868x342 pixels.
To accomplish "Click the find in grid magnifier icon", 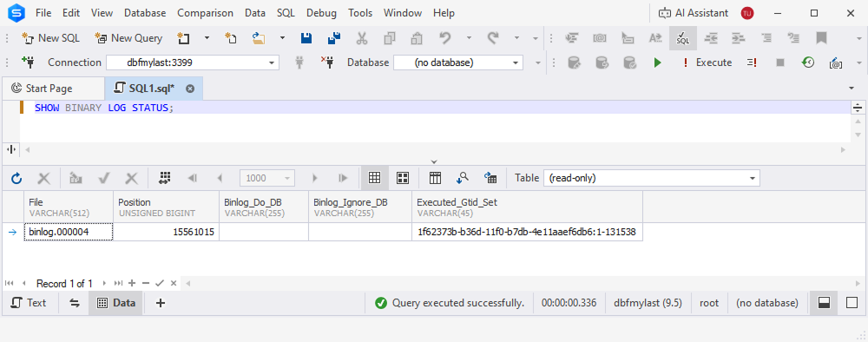I will pos(463,178).
